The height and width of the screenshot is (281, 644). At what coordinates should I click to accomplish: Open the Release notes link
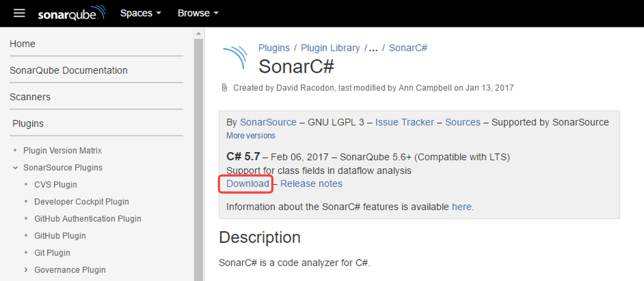click(311, 184)
